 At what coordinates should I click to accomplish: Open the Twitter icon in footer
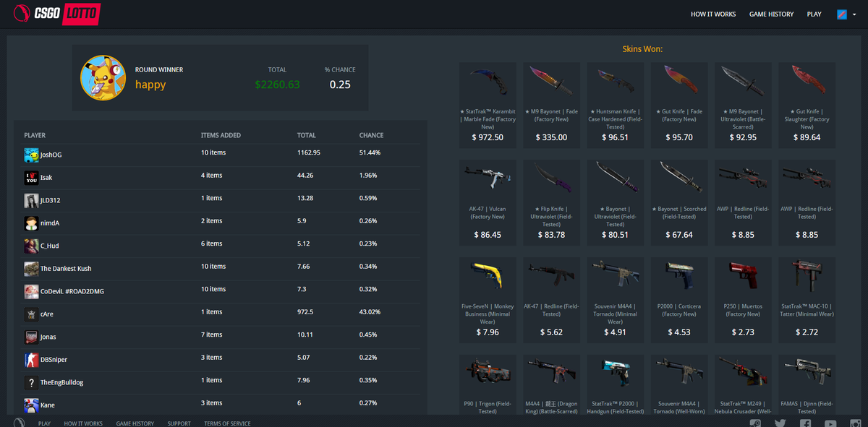(x=780, y=423)
